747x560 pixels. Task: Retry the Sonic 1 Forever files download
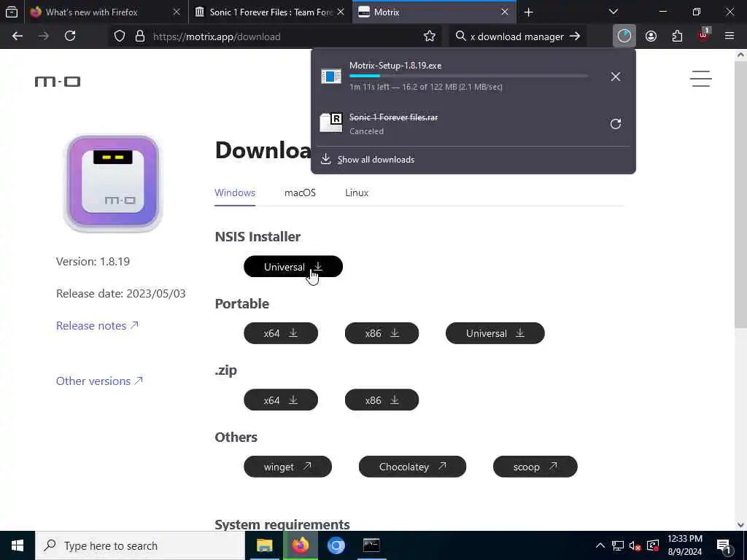click(616, 124)
